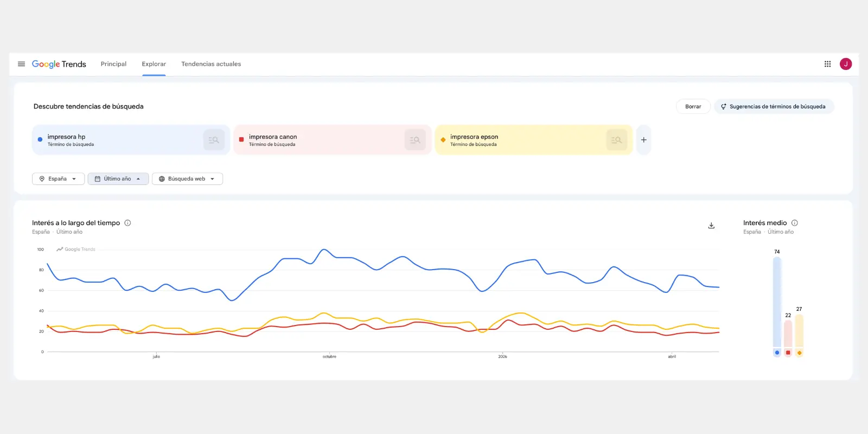Image resolution: width=868 pixels, height=434 pixels.
Task: Open the Tendencias actuales tab
Action: (x=211, y=64)
